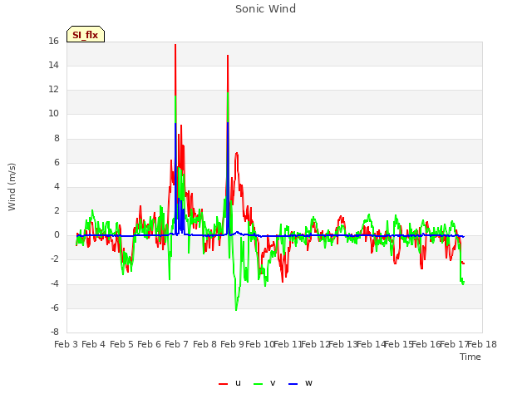Click the Feb 5 x-axis tick label
The height and width of the screenshot is (399, 532).
click(x=121, y=344)
